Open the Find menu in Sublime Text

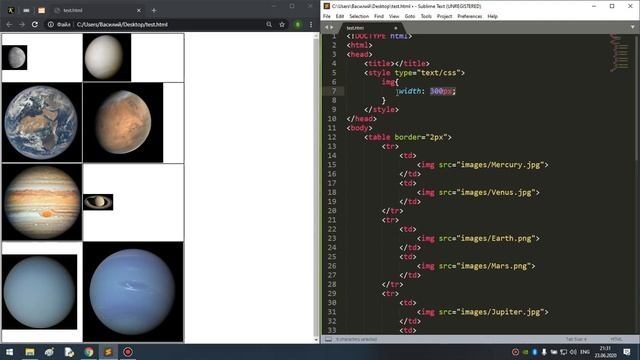point(379,16)
